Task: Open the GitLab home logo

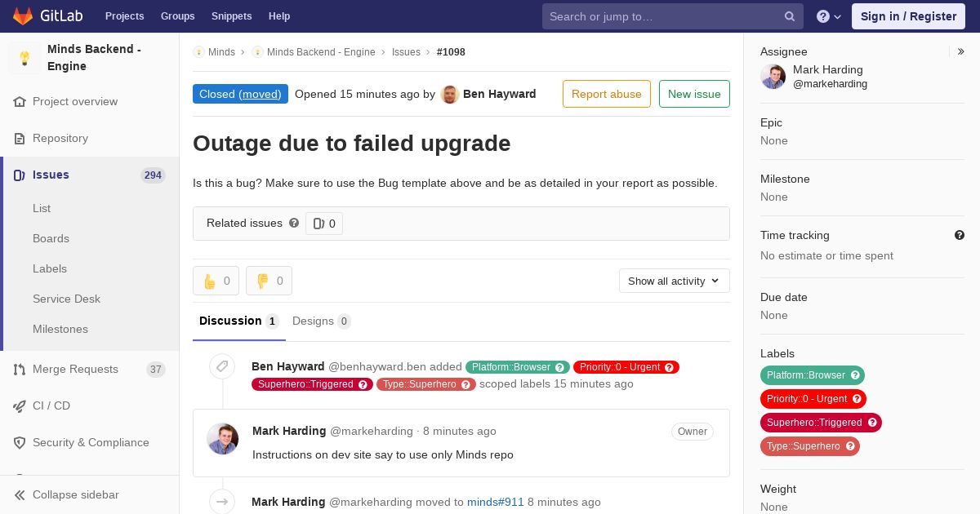Action: tap(47, 16)
